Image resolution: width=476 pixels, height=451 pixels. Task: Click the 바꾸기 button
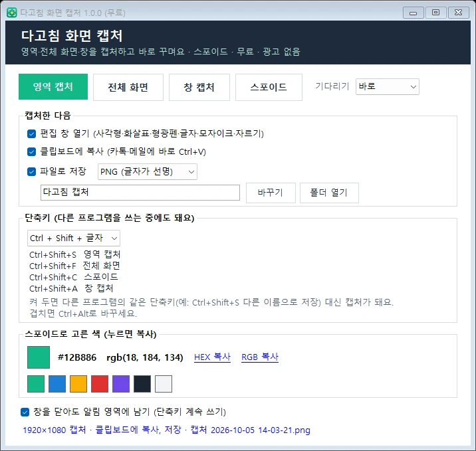click(271, 193)
